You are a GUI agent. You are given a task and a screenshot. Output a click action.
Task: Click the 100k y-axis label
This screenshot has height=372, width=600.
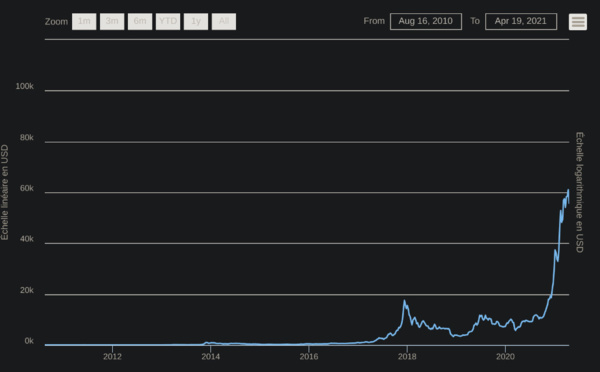[x=24, y=86]
